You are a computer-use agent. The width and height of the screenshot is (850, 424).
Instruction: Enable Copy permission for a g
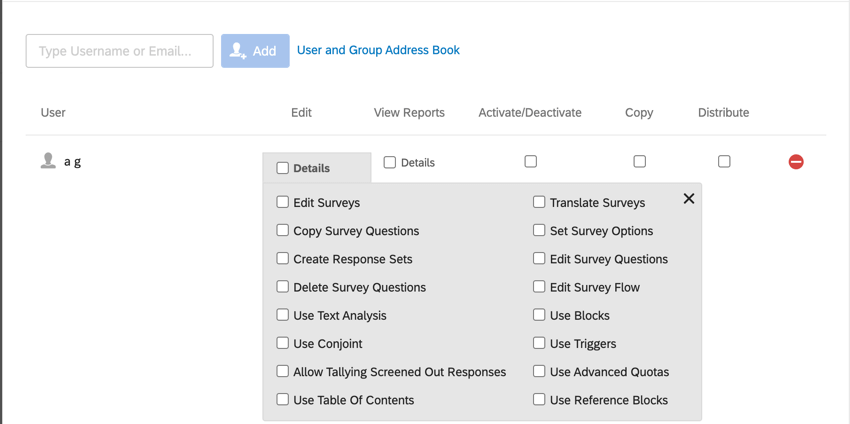640,161
